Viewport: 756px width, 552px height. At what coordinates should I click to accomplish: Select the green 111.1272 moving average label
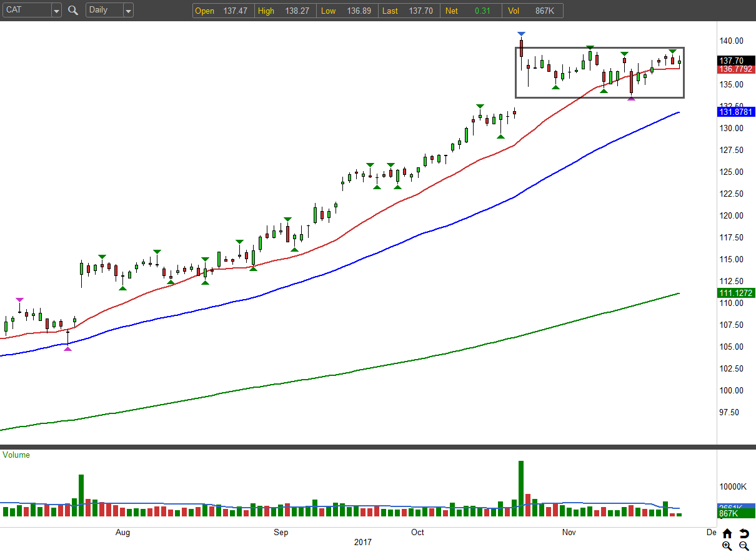[737, 293]
